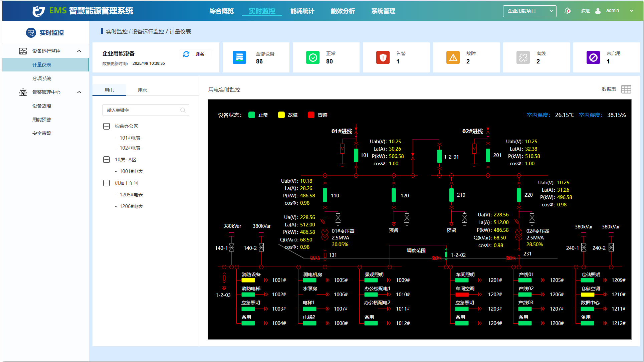Click the 240-1 capacitor switch symbol
Viewport: 644px width, 362px height.
point(584,247)
